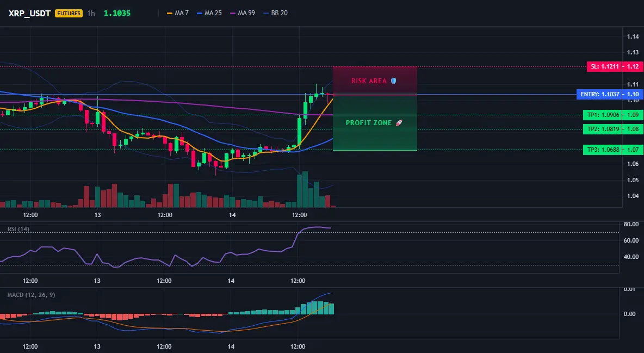This screenshot has width=644, height=353.
Task: Toggle the MA 25 legend item
Action: [x=209, y=13]
